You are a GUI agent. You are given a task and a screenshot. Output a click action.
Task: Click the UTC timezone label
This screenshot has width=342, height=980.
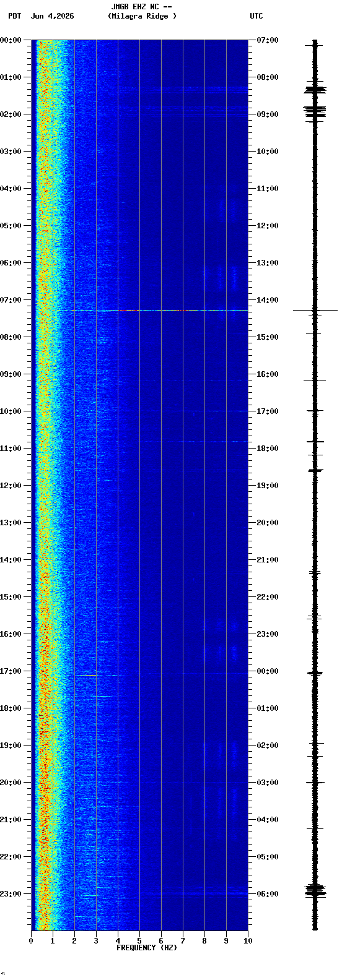(256, 16)
